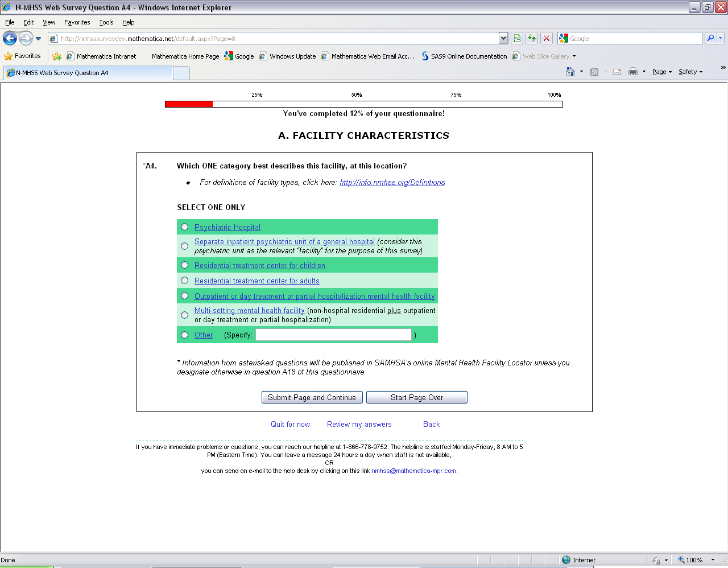This screenshot has width=728, height=568.
Task: Open the Tools menu
Action: tap(106, 22)
